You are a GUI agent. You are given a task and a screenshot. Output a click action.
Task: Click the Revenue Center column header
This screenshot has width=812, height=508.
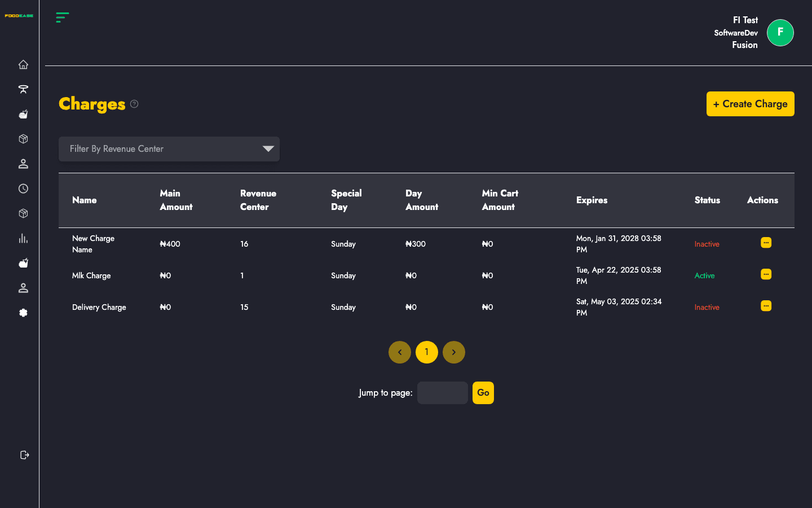point(258,200)
